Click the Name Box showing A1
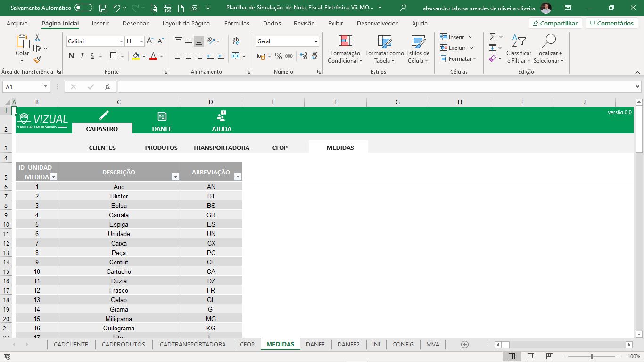This screenshot has width=644, height=362. click(22, 87)
